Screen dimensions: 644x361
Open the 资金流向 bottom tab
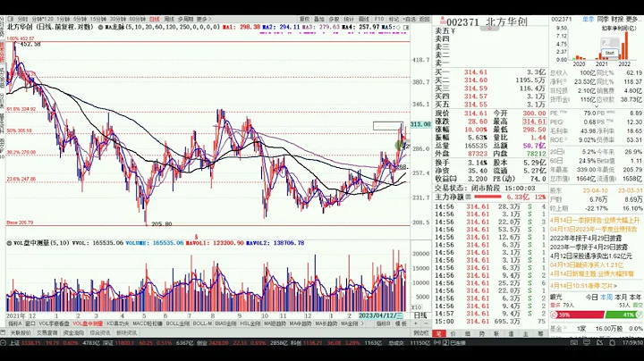(x=73, y=333)
